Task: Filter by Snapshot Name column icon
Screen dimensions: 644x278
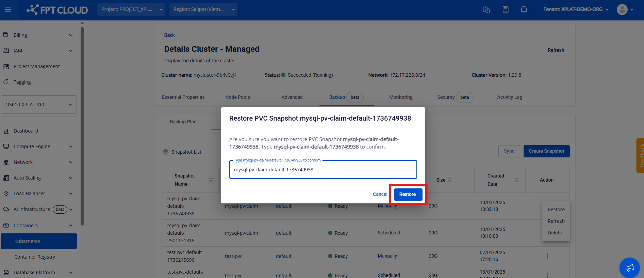Action: point(211,180)
